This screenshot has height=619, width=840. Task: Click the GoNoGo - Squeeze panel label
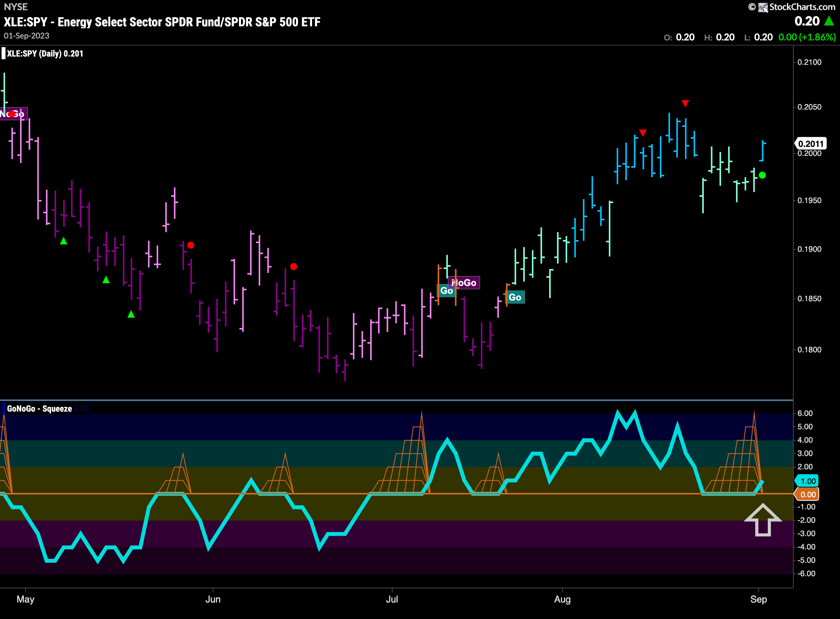[39, 408]
